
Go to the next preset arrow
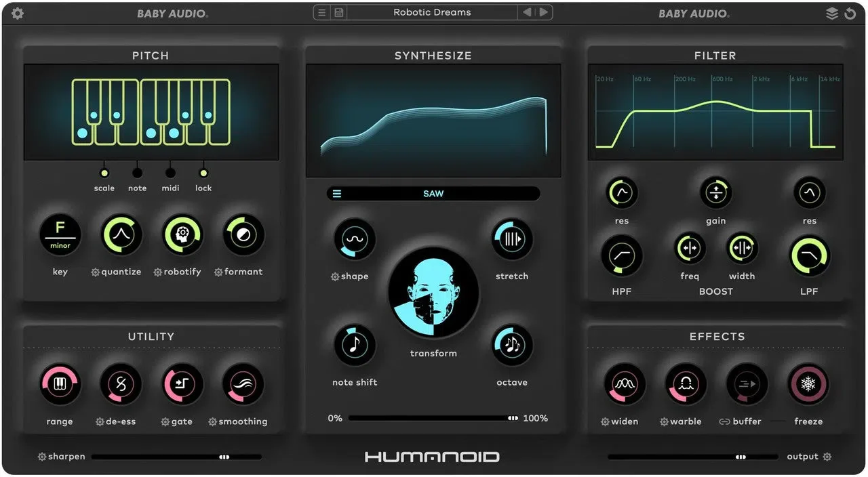pyautogui.click(x=544, y=12)
